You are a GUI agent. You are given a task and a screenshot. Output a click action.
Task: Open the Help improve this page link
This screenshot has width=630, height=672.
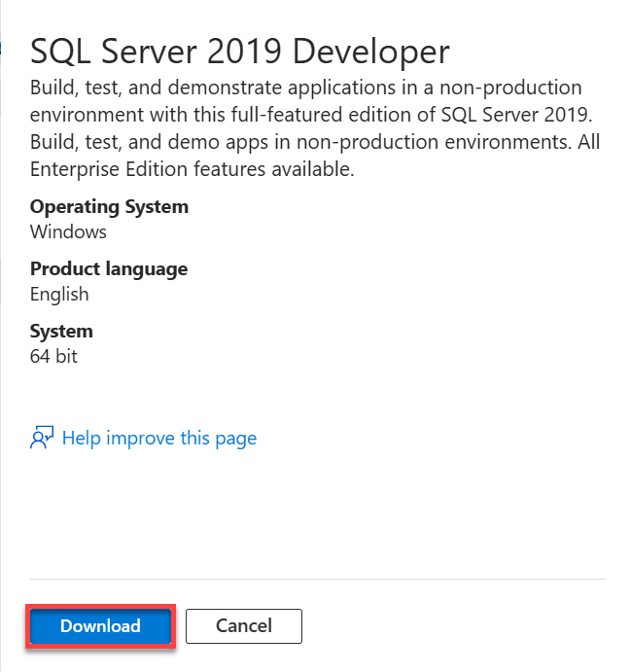[x=159, y=438]
